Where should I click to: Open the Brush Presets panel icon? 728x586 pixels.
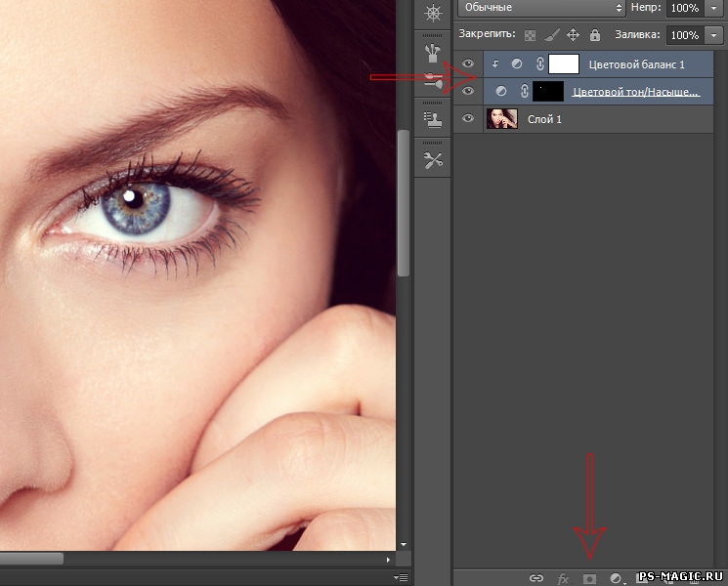click(x=432, y=52)
